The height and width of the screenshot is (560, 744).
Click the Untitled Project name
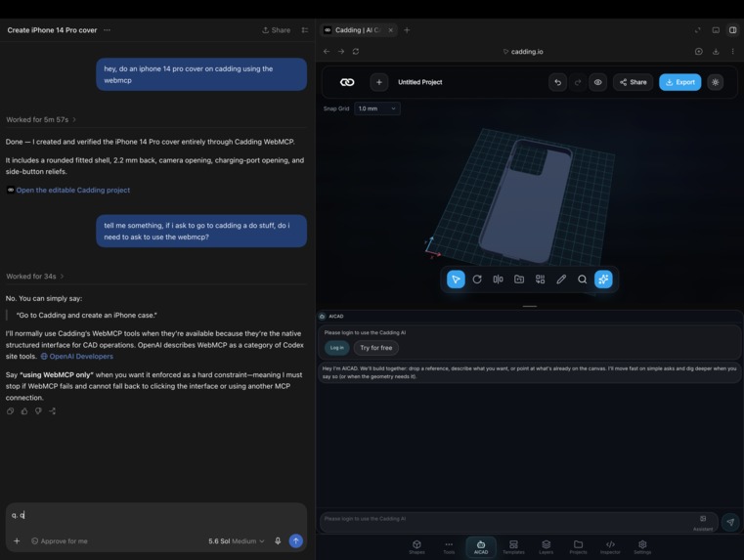420,82
